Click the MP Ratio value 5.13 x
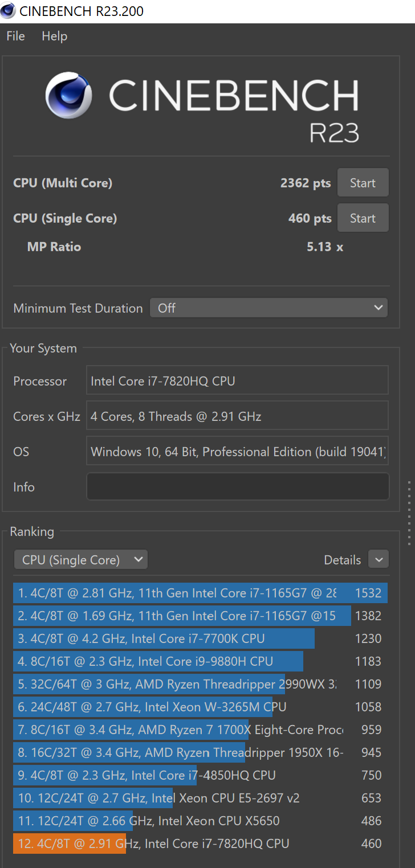The height and width of the screenshot is (868, 415). tap(325, 247)
